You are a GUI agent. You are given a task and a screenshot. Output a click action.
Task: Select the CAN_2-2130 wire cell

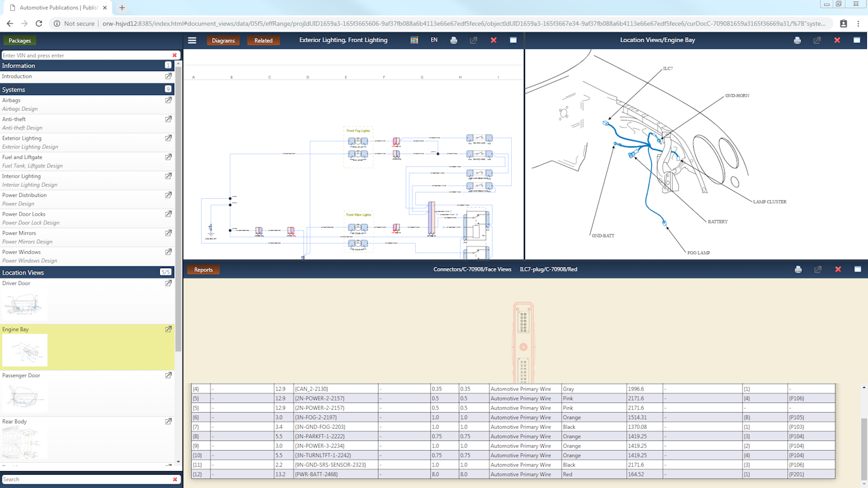(336, 389)
